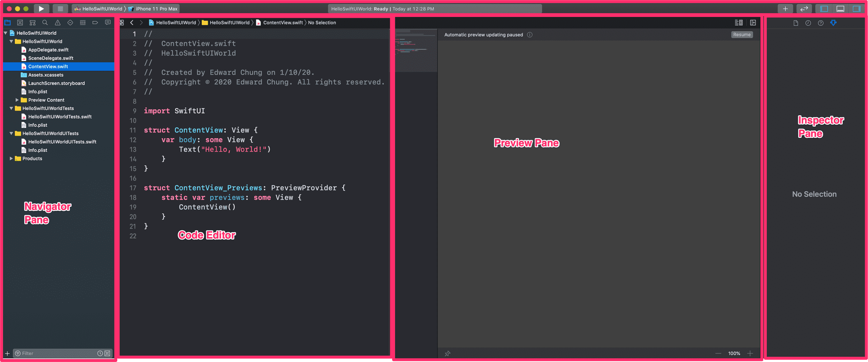Show the Attributes inspector

point(833,23)
